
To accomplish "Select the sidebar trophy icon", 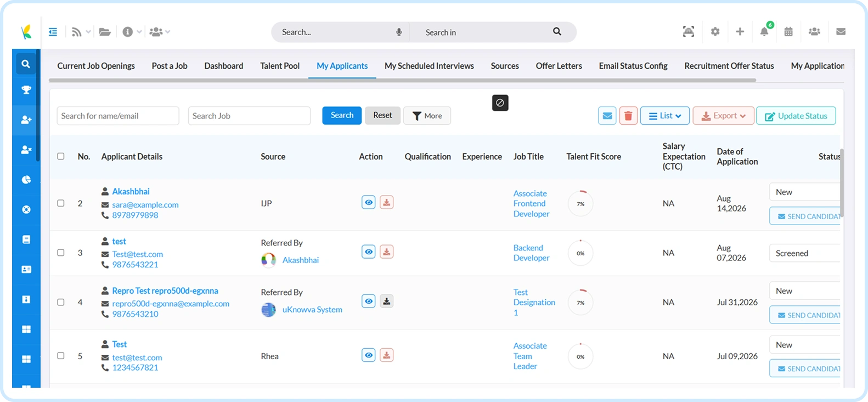I will [26, 90].
